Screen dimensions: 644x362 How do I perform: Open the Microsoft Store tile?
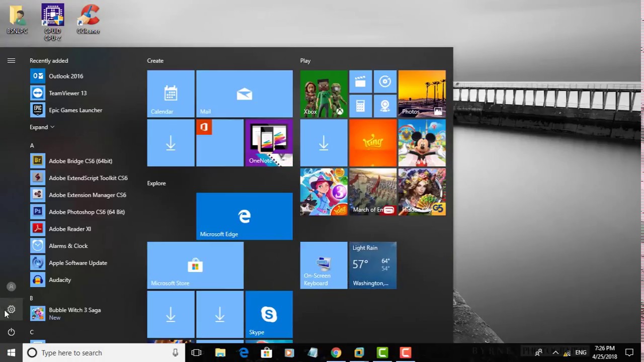[195, 265]
